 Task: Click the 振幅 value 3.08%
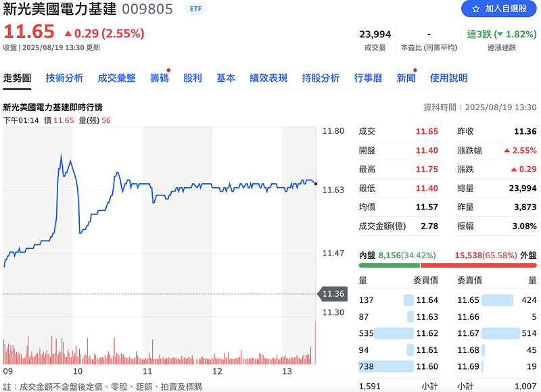pyautogui.click(x=525, y=226)
